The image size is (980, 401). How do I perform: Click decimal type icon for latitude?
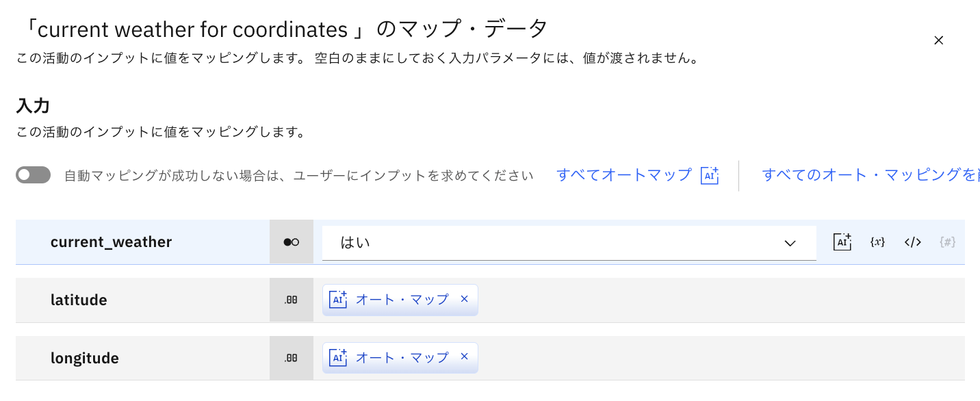coord(292,300)
